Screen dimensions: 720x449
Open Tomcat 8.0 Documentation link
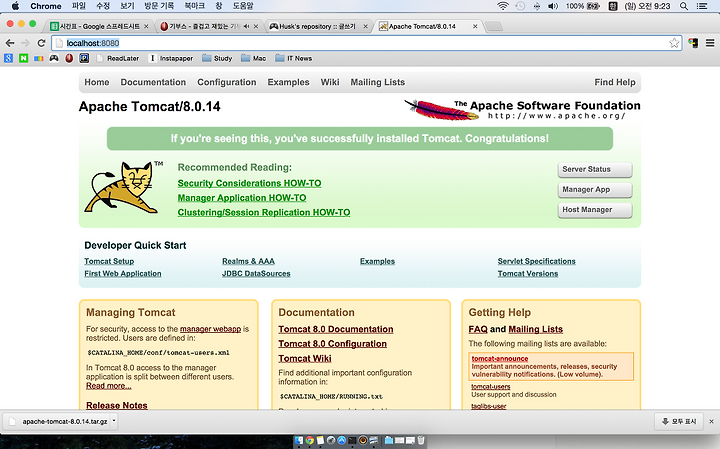click(x=336, y=329)
